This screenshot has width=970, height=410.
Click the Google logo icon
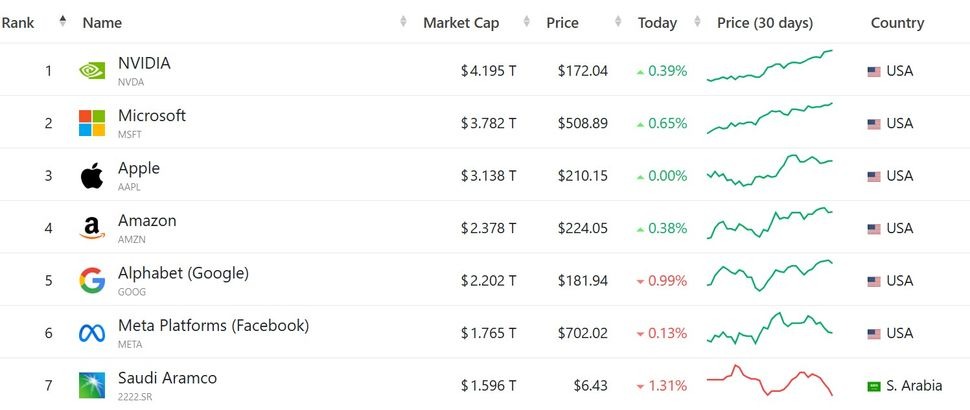tap(92, 281)
